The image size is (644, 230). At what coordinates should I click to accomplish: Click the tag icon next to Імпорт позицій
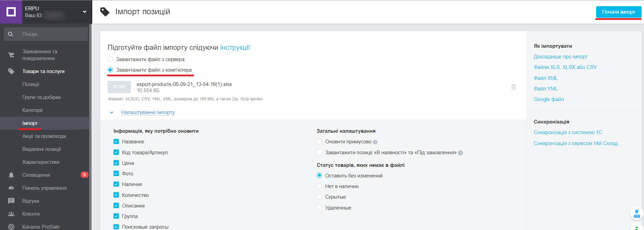click(105, 12)
